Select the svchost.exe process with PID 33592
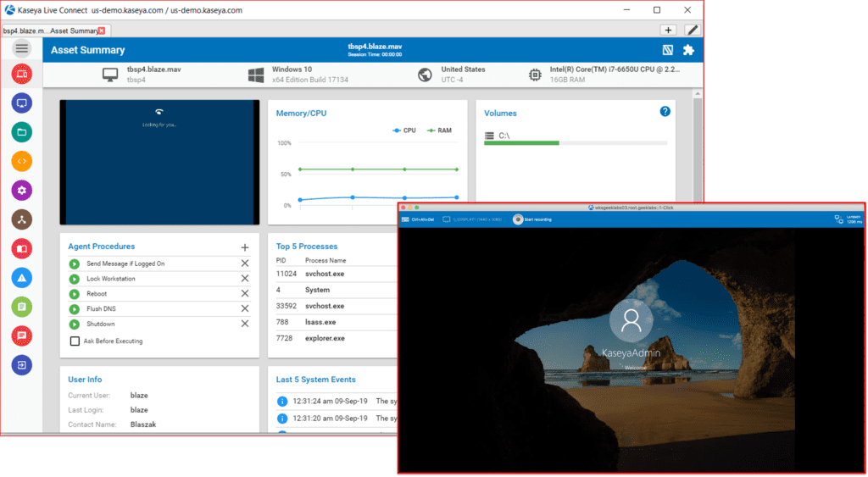This screenshot has height=477, width=868. click(x=337, y=306)
